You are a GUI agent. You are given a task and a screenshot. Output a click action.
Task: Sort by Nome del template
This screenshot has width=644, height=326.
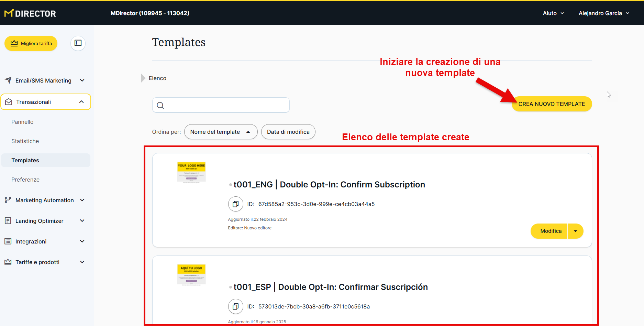220,132
